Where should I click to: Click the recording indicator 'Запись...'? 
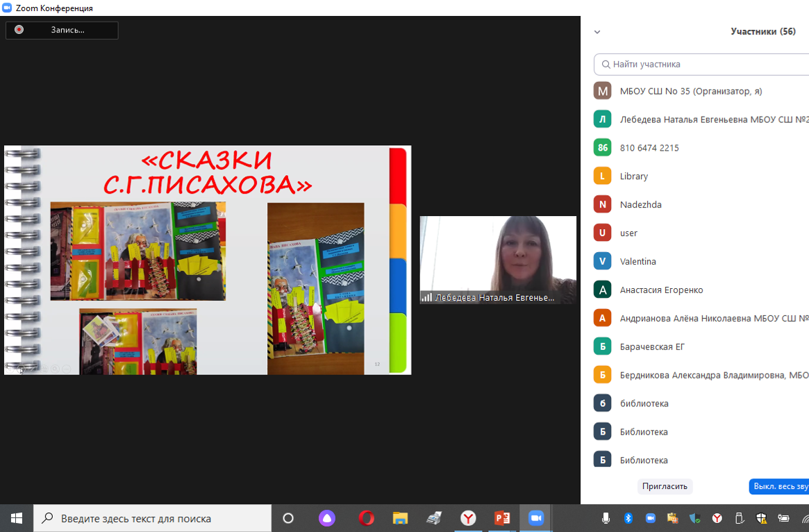click(62, 30)
